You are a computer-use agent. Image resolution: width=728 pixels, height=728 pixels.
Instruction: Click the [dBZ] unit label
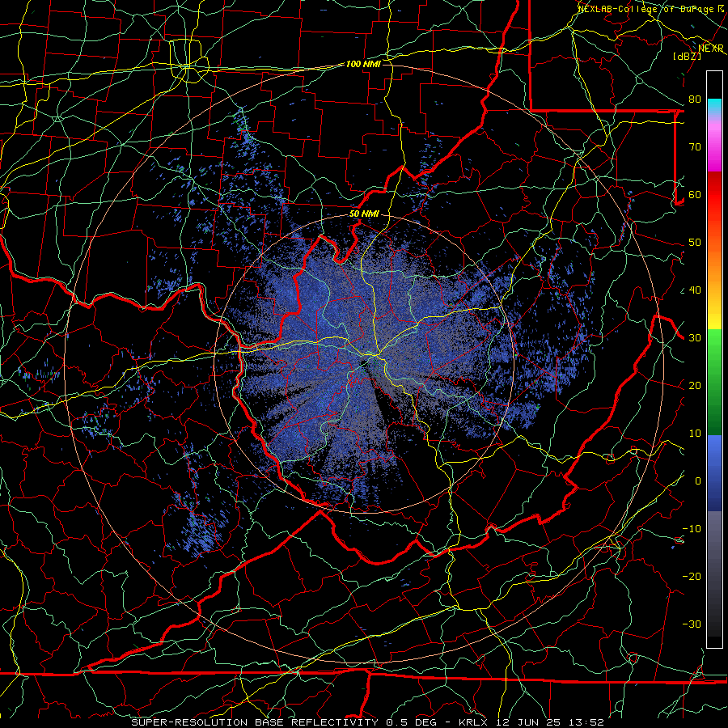tap(687, 56)
